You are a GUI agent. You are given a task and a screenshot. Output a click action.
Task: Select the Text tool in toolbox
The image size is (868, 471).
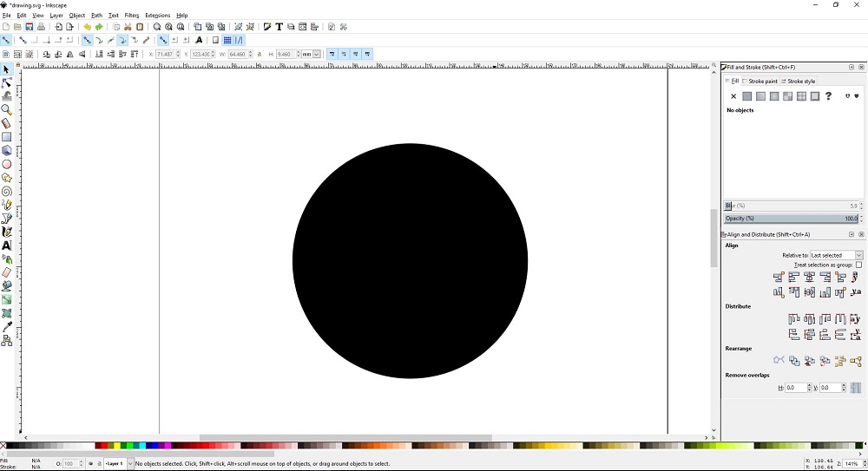point(7,245)
